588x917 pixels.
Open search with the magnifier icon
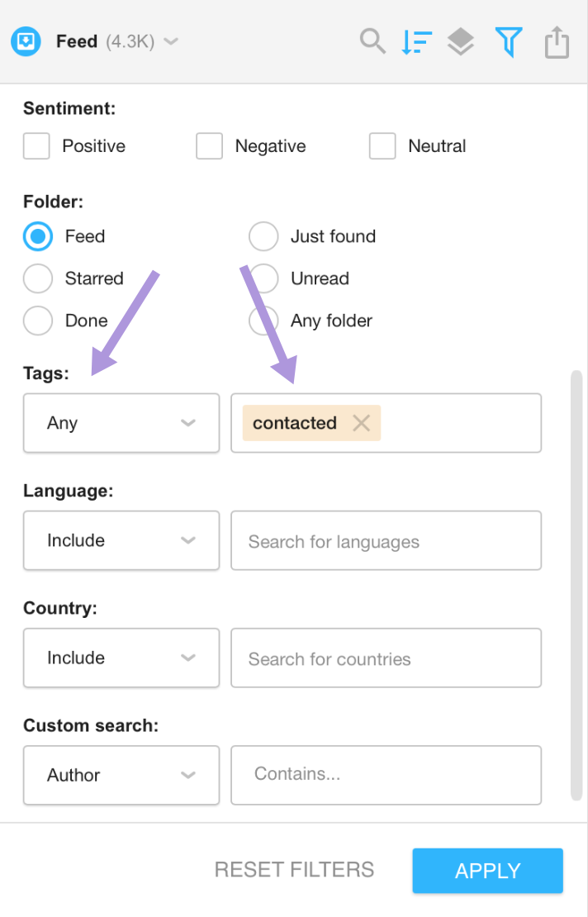point(372,41)
